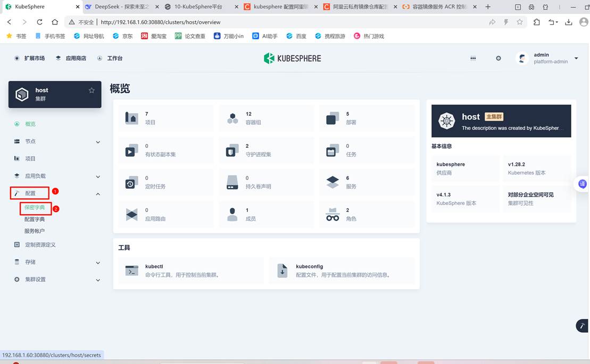Viewport: 590px width, 364px height.
Task: Click the KubeSphere logo
Action: (293, 58)
